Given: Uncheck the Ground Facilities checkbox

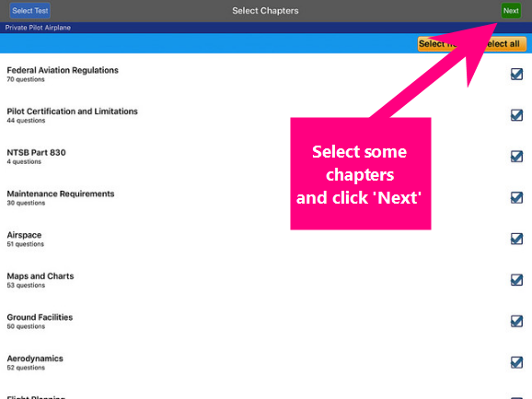Looking at the screenshot, I should point(516,322).
